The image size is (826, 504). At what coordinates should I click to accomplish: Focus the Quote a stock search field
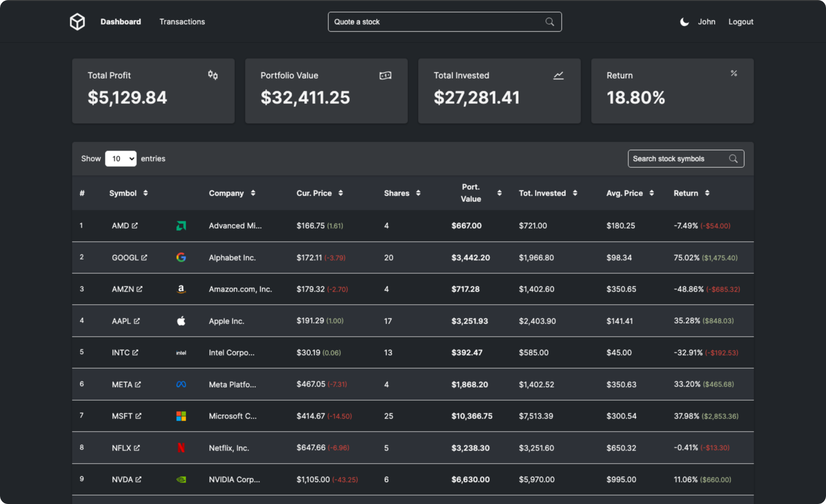(x=445, y=22)
